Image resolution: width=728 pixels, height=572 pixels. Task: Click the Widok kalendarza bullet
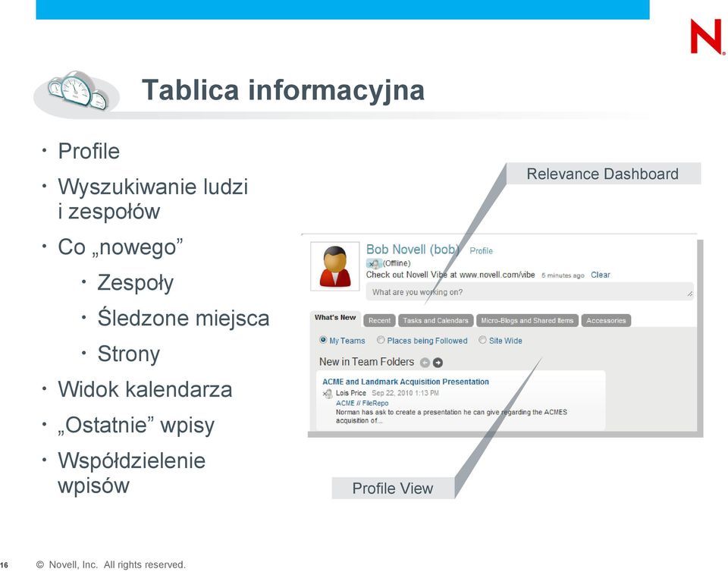click(145, 389)
